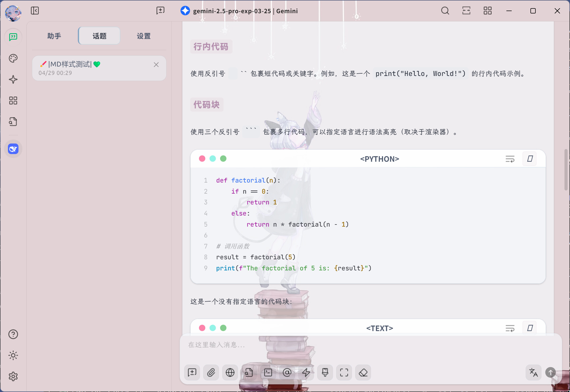Click the red dot on PYTHON block
Screen dimensions: 570x392
click(x=202, y=159)
